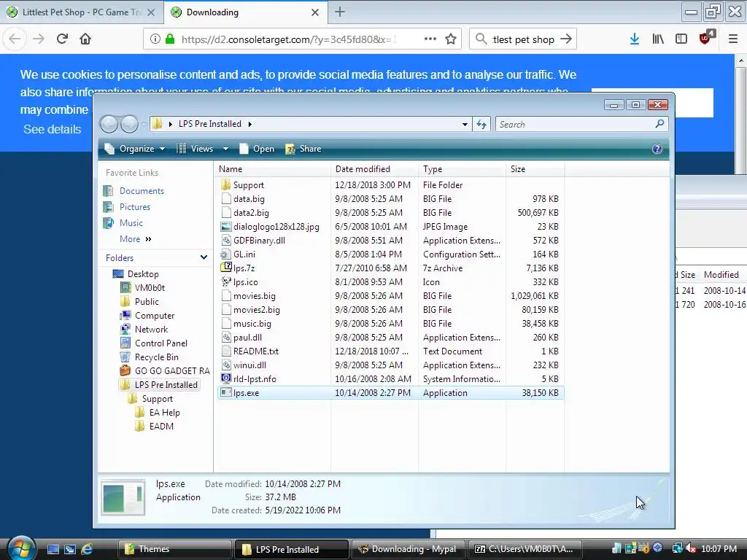The image size is (747, 560).
Task: Close the Downloading tab
Action: [x=315, y=12]
